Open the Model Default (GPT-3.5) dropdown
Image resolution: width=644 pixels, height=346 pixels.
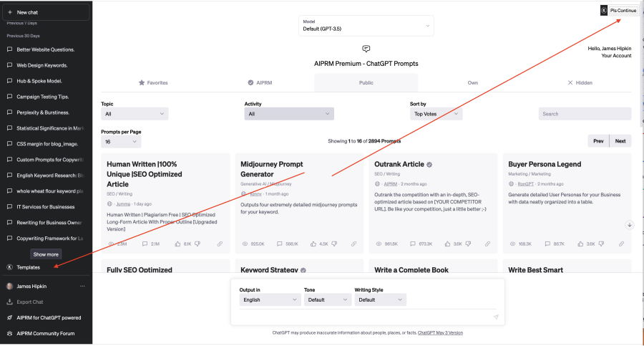click(x=366, y=26)
